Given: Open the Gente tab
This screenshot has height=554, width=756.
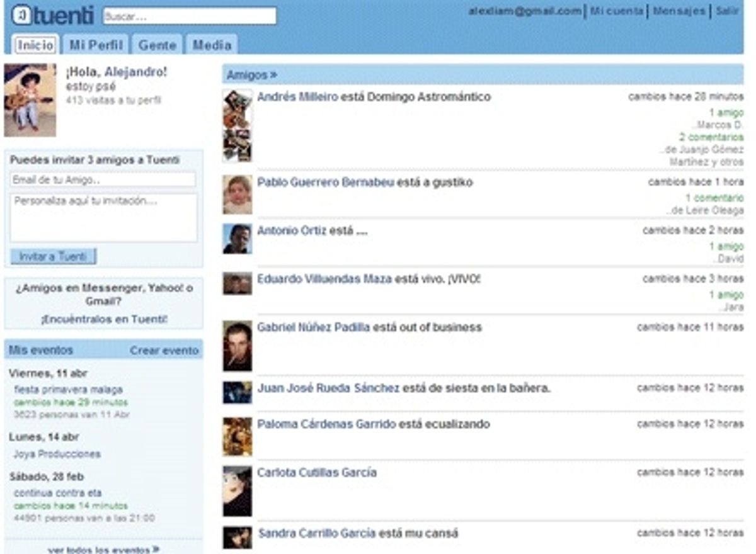Looking at the screenshot, I should click(x=157, y=45).
